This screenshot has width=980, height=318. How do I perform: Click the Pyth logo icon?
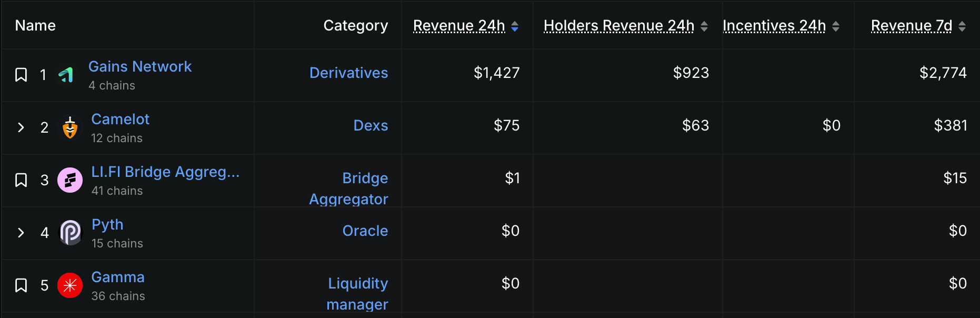[70, 233]
